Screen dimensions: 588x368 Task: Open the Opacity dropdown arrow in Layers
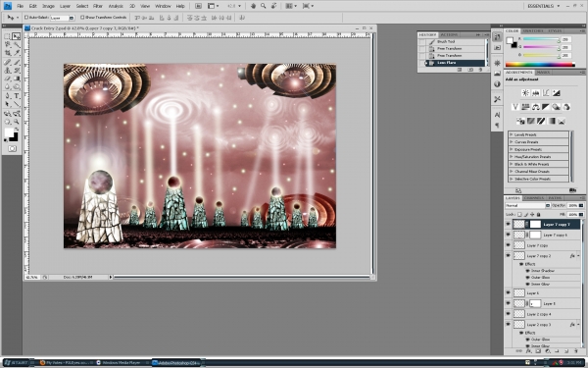(x=581, y=205)
